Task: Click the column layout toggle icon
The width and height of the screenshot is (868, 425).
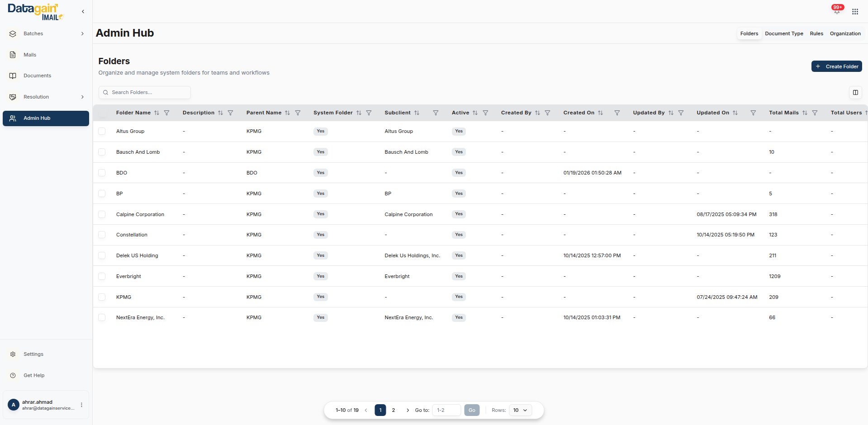Action: tap(855, 92)
